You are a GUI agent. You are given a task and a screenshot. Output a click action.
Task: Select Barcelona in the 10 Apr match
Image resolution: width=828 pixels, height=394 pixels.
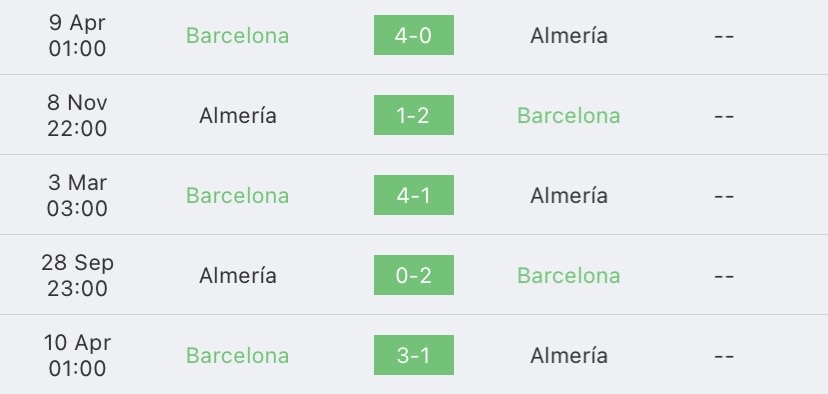point(238,355)
